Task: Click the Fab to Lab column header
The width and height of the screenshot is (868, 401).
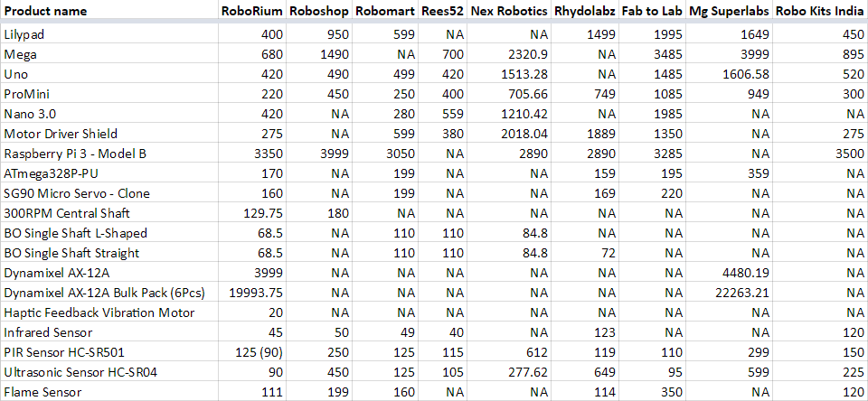Action: click(x=653, y=11)
